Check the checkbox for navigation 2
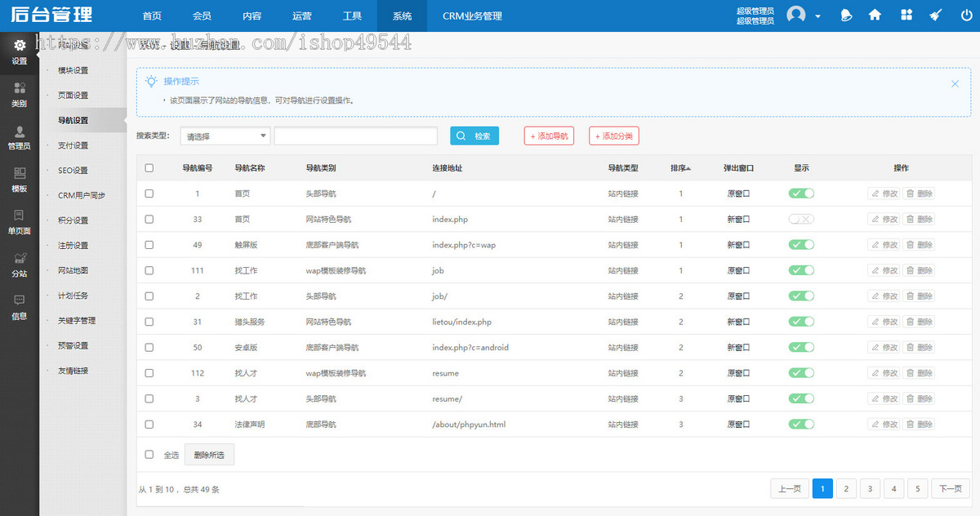 pos(149,296)
